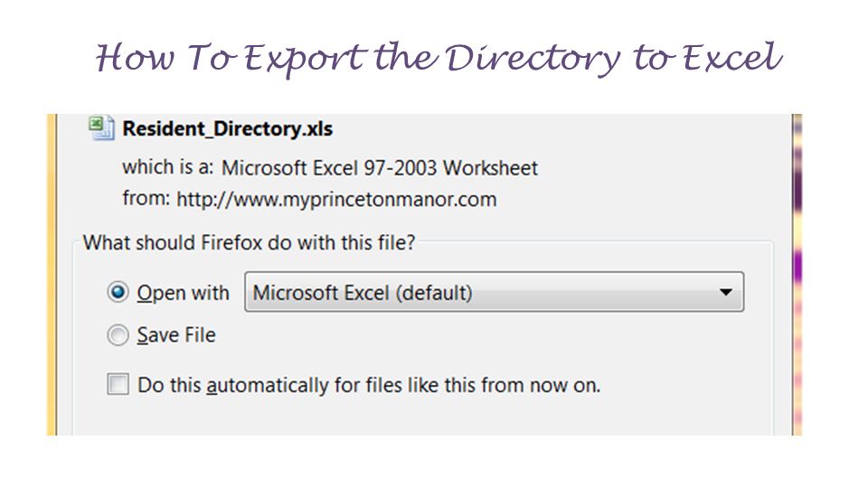
Task: Select the Resident_Directory.xls file name
Action: [x=228, y=129]
